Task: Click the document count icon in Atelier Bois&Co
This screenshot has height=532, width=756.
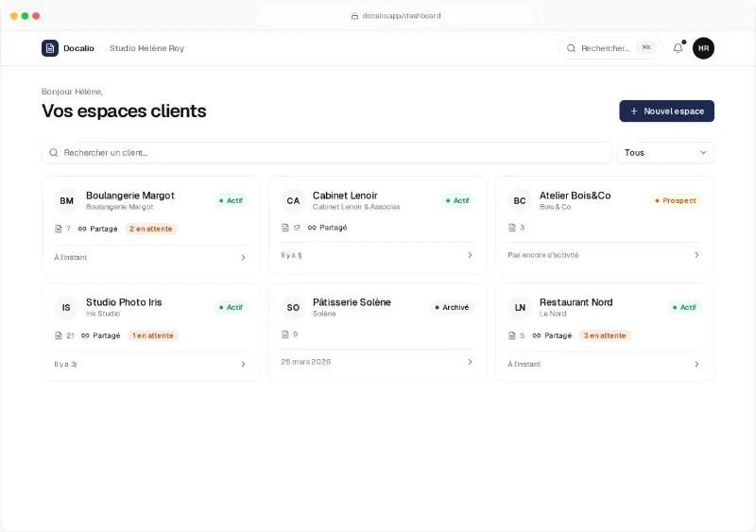Action: click(512, 227)
